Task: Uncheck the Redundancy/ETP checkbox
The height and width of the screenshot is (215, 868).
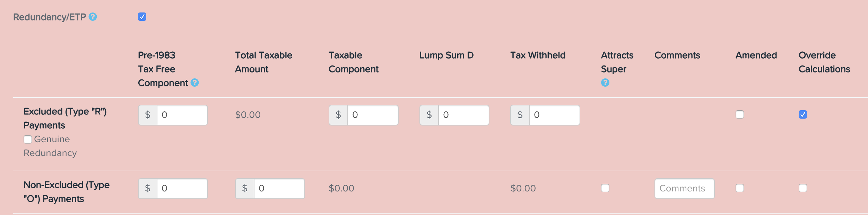Action: point(142,17)
